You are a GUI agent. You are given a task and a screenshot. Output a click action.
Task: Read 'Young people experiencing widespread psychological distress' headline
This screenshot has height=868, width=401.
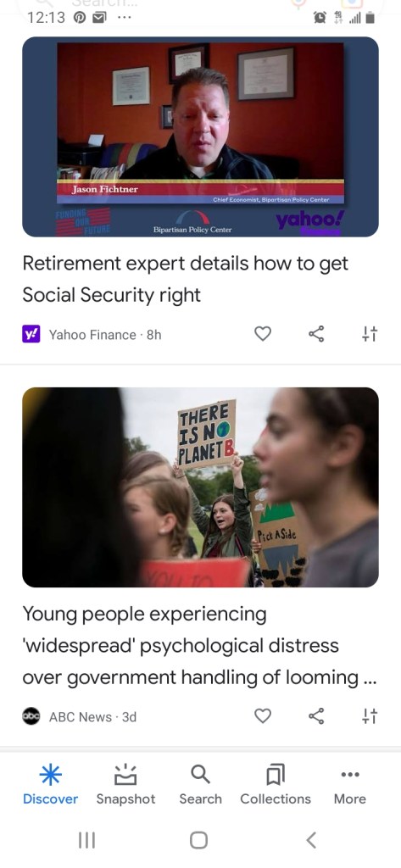pos(199,645)
